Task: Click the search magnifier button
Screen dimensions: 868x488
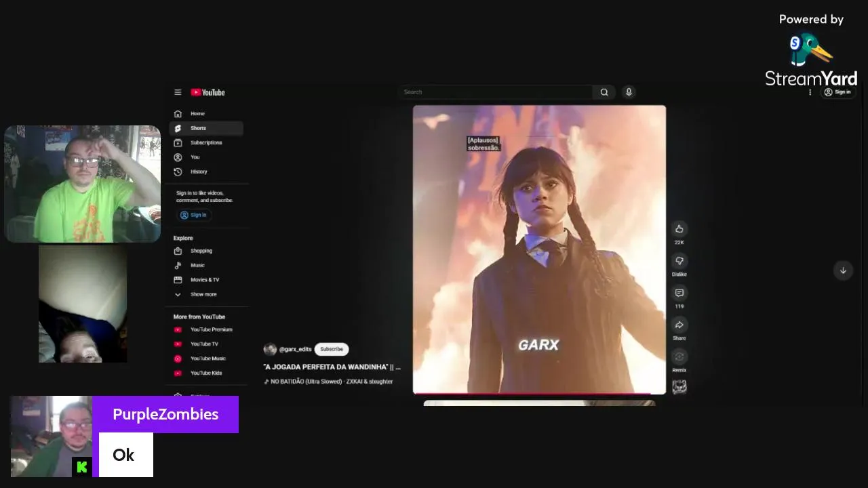Action: [x=604, y=92]
